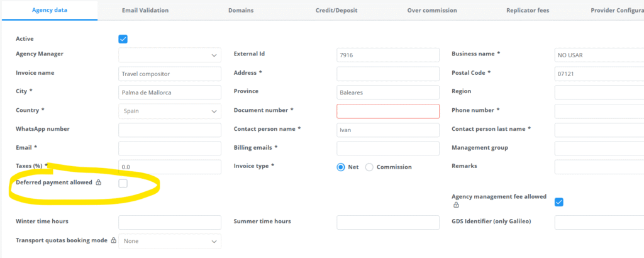Viewport: 644px width, 258px height.
Task: Choose Net invoice type radio button
Action: [341, 167]
